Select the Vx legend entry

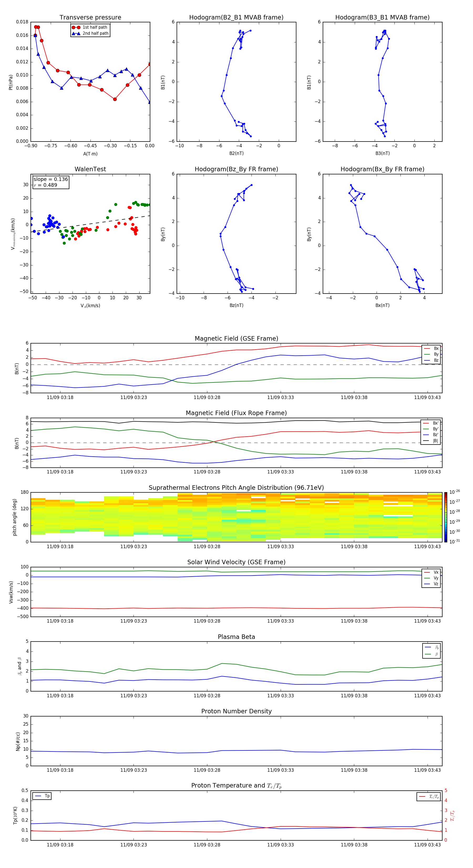click(x=431, y=572)
